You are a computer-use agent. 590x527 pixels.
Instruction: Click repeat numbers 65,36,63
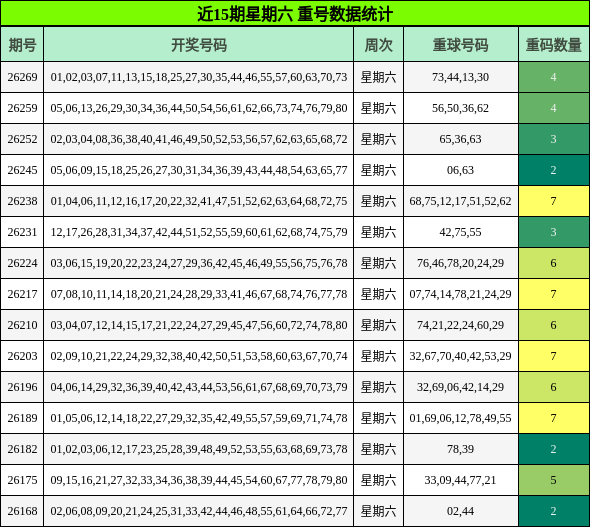click(x=461, y=139)
